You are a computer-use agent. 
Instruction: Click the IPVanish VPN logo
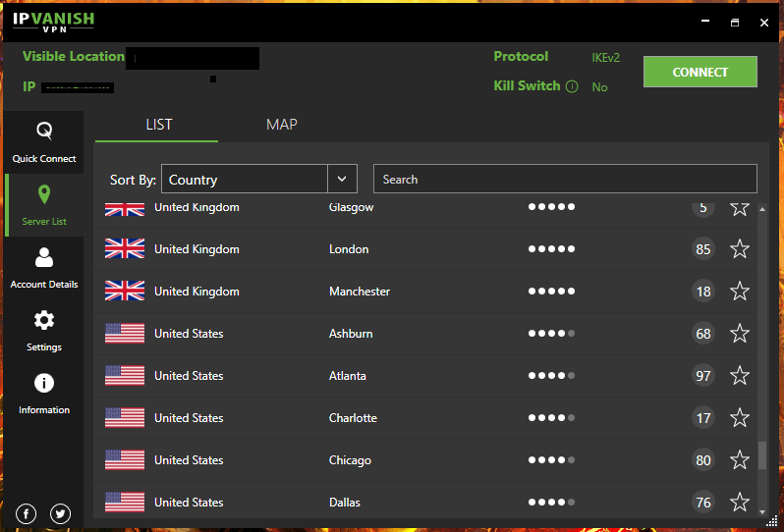[x=53, y=23]
